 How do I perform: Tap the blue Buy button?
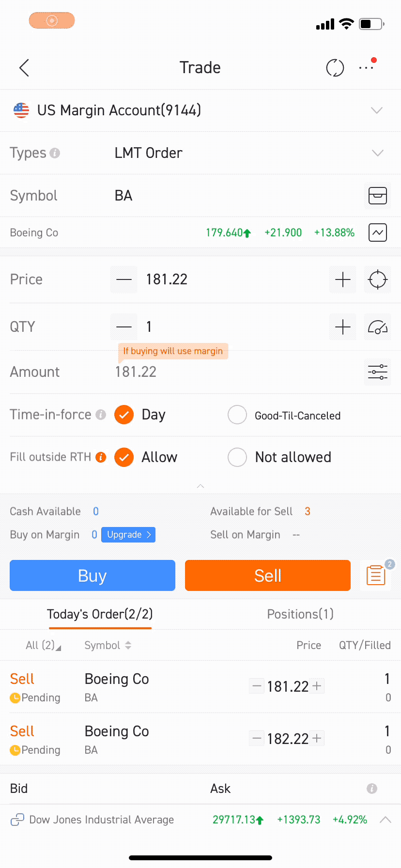click(93, 575)
